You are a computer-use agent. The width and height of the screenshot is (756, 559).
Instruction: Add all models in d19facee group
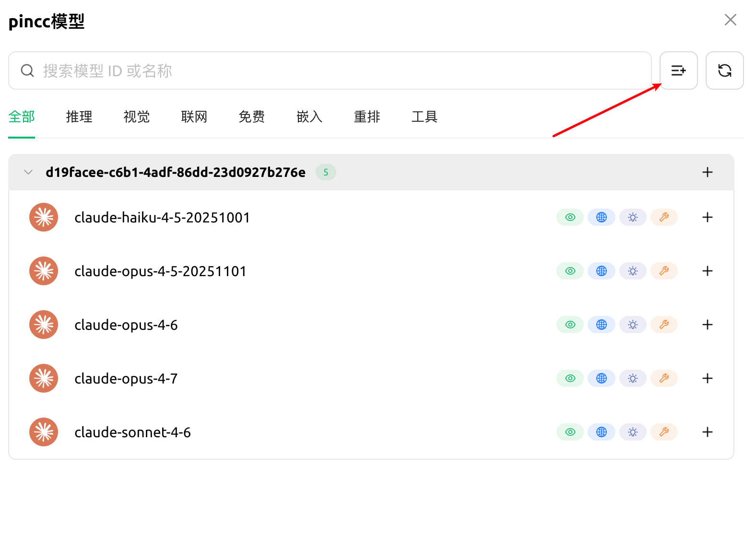point(708,172)
